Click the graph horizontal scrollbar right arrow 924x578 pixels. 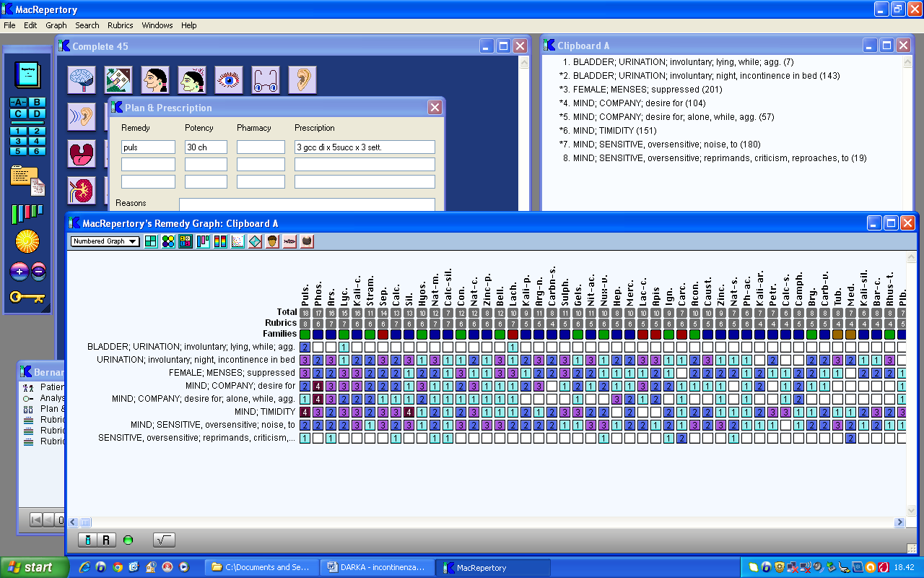click(x=900, y=522)
